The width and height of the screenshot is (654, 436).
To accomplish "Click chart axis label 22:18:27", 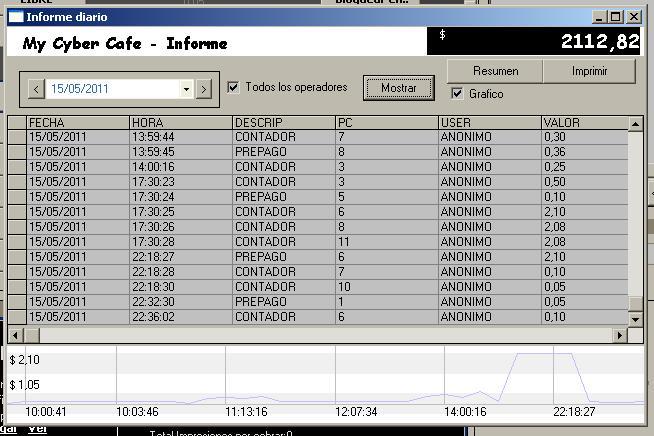I will [574, 412].
